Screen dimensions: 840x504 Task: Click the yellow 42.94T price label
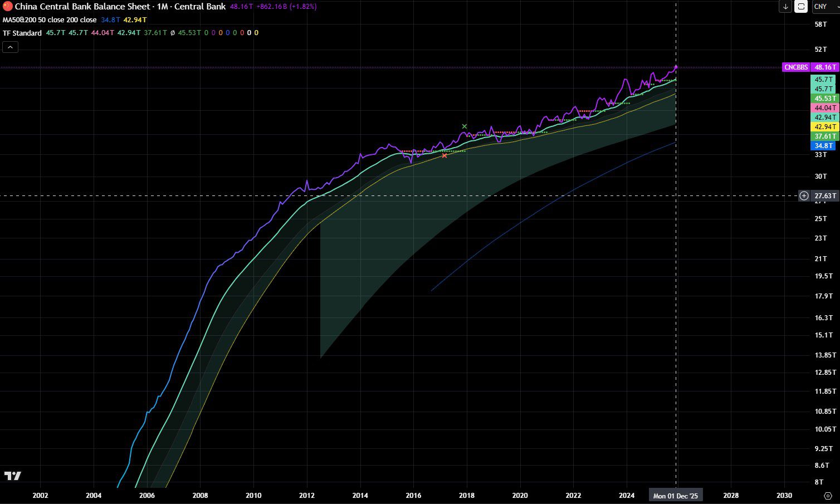point(823,126)
